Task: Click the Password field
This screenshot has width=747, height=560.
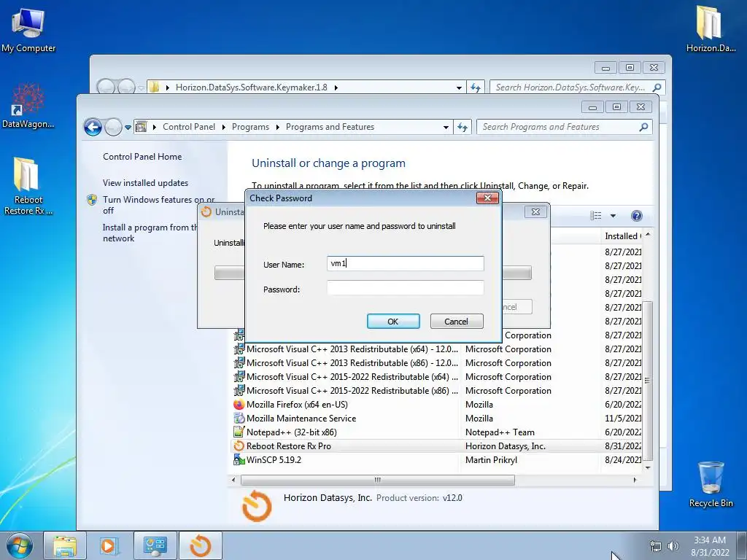Action: (x=406, y=287)
